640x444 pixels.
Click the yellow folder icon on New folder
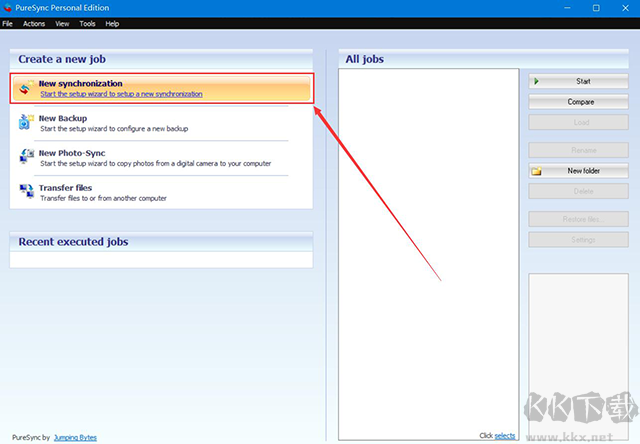(537, 171)
